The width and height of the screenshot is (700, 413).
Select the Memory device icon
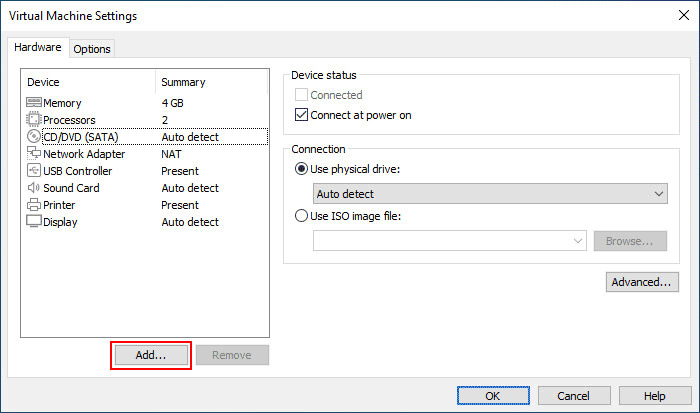coord(34,103)
